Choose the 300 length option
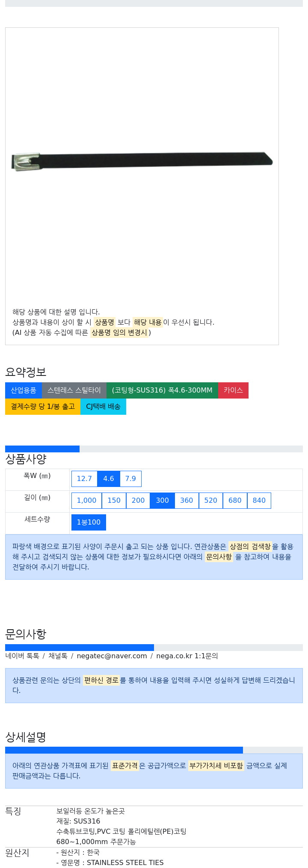 (x=162, y=501)
